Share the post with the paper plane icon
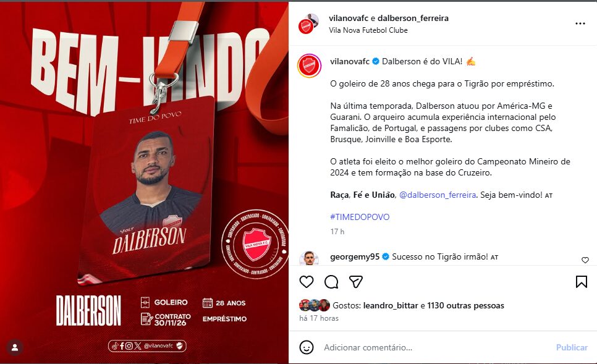 355,282
